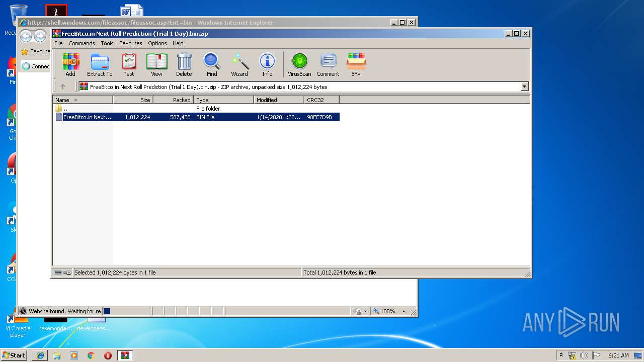Click the Delete trash can icon
Viewport: 644px width, 362px height.
click(x=184, y=65)
